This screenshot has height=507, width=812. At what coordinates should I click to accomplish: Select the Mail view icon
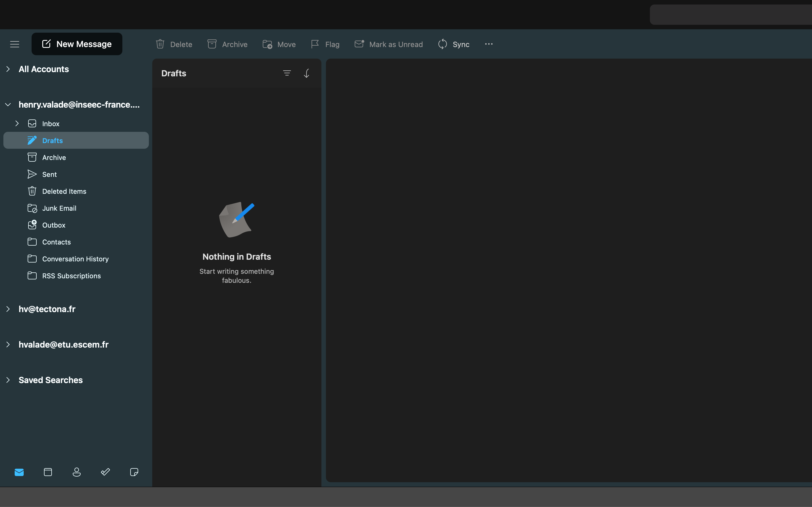tap(19, 472)
